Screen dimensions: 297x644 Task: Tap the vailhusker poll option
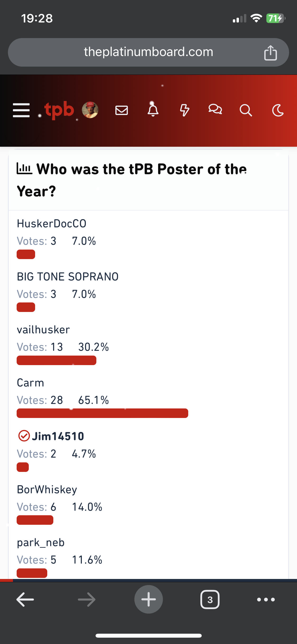(43, 330)
